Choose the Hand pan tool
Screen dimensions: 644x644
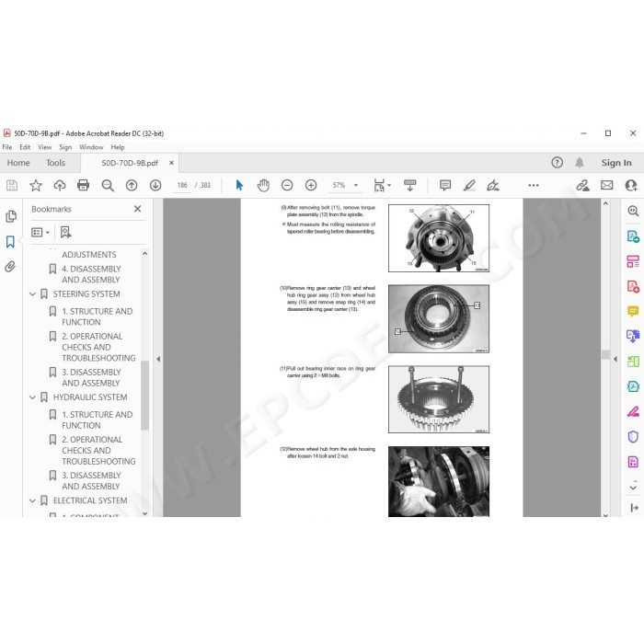tap(263, 185)
